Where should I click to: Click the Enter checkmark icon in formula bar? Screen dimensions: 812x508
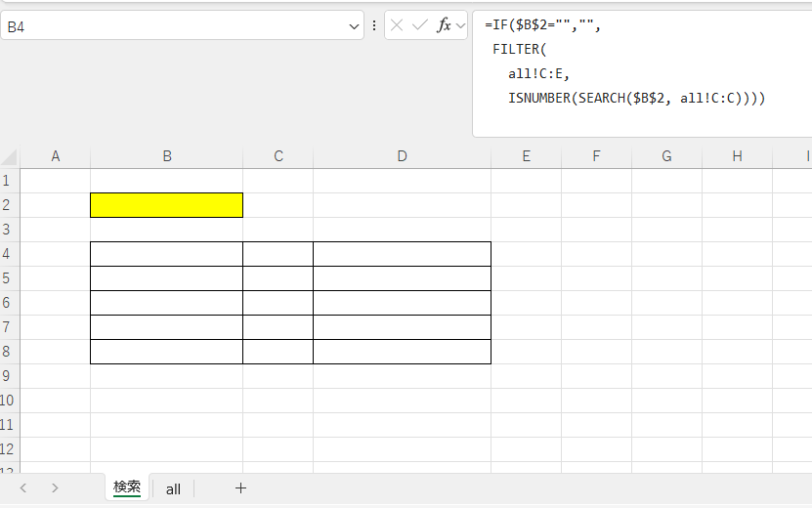pyautogui.click(x=420, y=26)
